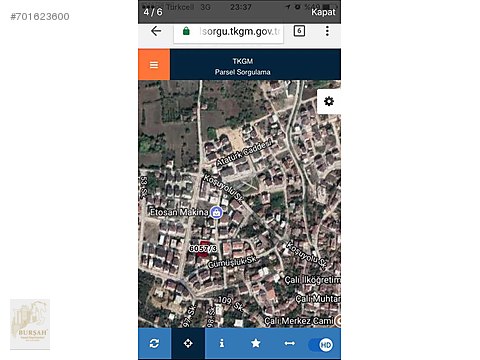The height and width of the screenshot is (360, 480).
Task: Click the Gümüşlük Sk. street label
Action: pos(232,262)
